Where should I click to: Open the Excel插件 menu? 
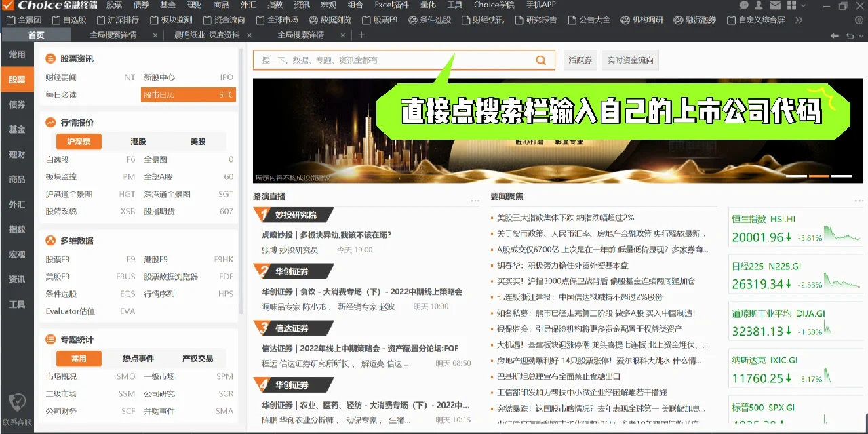pos(392,5)
